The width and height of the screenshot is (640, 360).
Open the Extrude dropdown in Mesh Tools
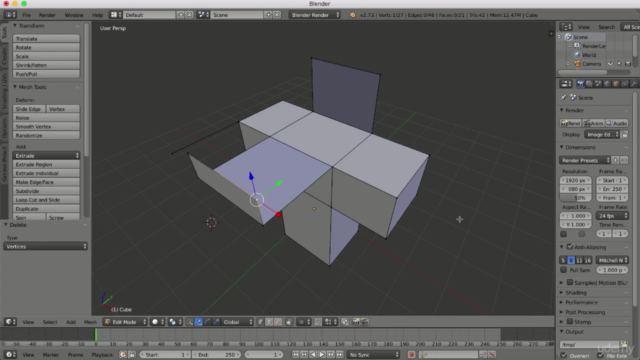click(x=46, y=156)
